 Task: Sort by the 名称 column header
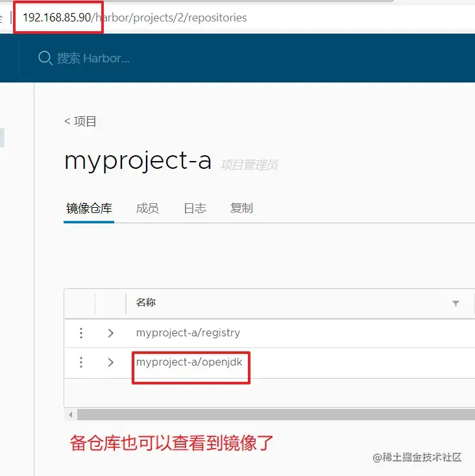(146, 303)
